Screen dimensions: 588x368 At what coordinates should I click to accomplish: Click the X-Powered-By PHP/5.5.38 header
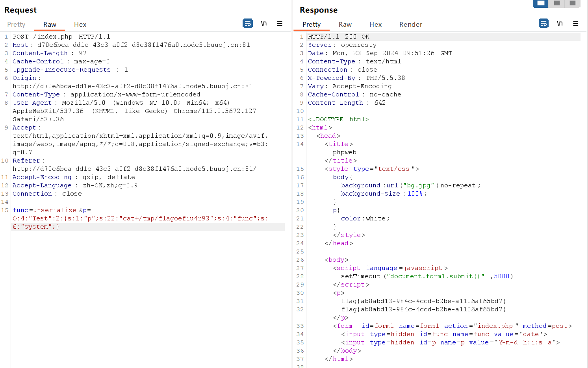pyautogui.click(x=356, y=78)
